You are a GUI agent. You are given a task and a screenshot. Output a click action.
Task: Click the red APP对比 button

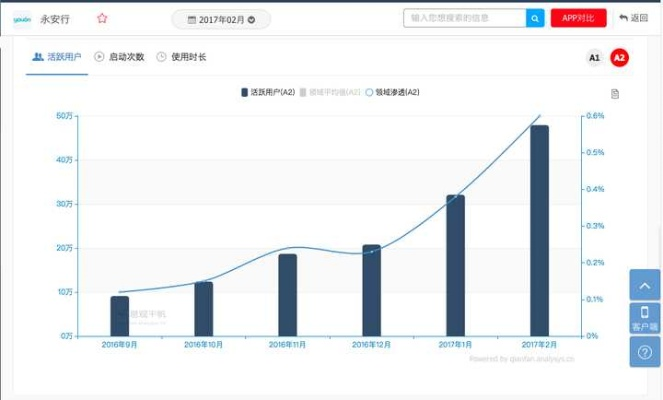point(578,18)
